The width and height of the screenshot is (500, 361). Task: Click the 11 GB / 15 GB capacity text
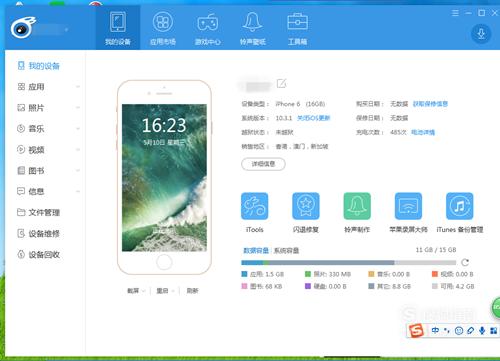point(436,250)
